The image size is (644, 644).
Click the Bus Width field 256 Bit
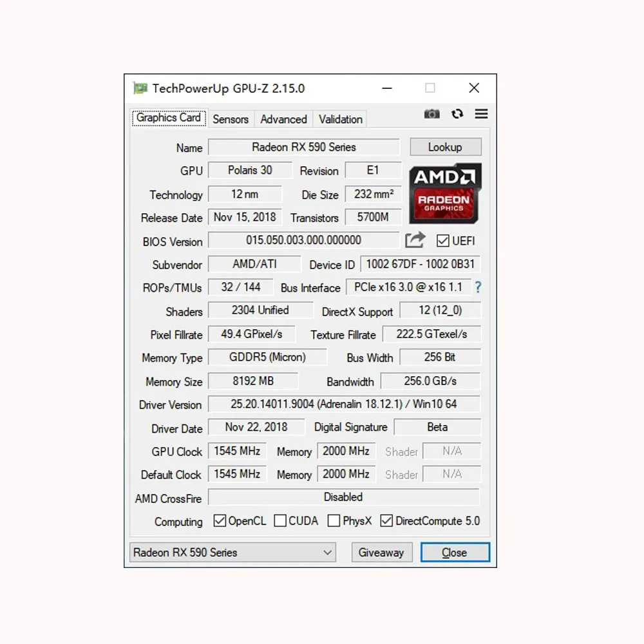pos(440,357)
